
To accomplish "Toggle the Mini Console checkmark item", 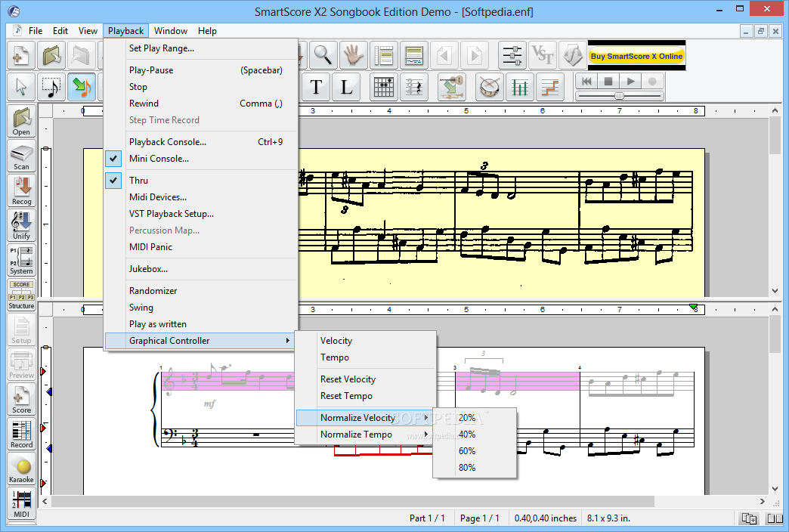I will (x=201, y=159).
